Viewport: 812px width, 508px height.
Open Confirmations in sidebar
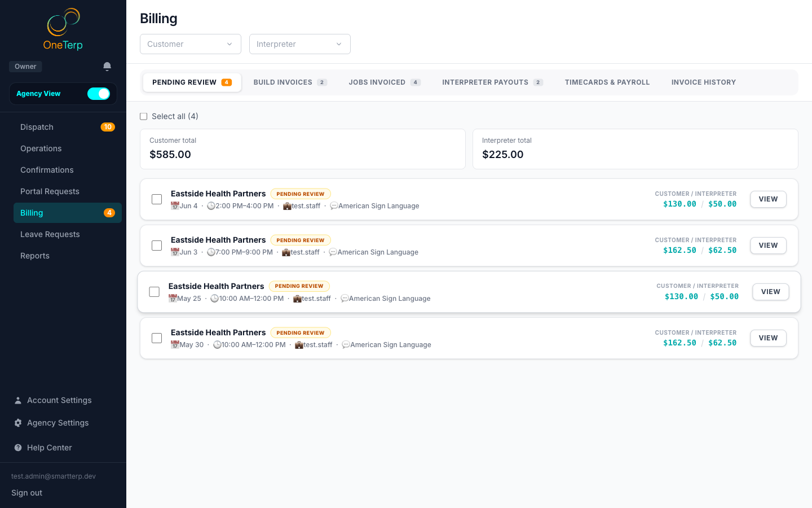pos(68,170)
